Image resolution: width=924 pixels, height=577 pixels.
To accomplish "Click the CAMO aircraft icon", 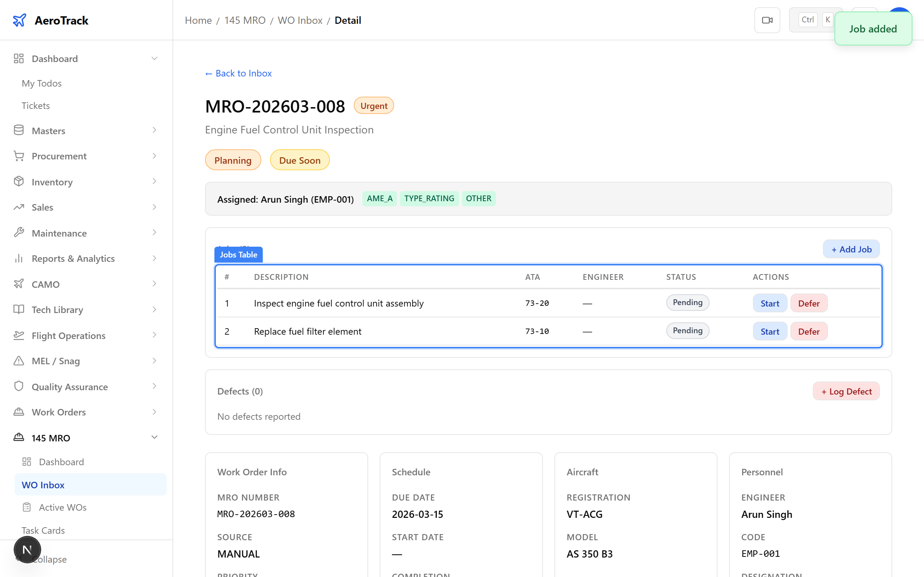I will click(19, 284).
